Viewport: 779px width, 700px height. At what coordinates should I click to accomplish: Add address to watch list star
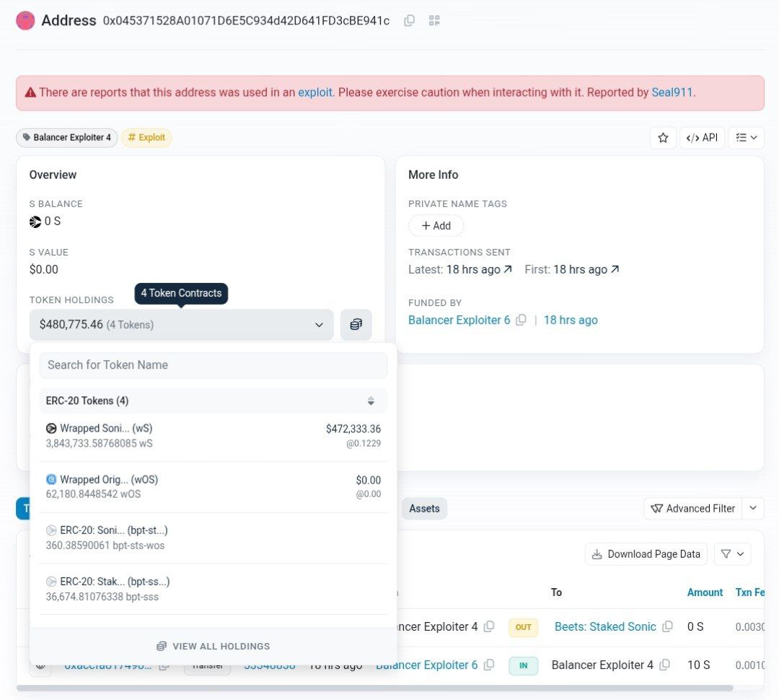663,138
